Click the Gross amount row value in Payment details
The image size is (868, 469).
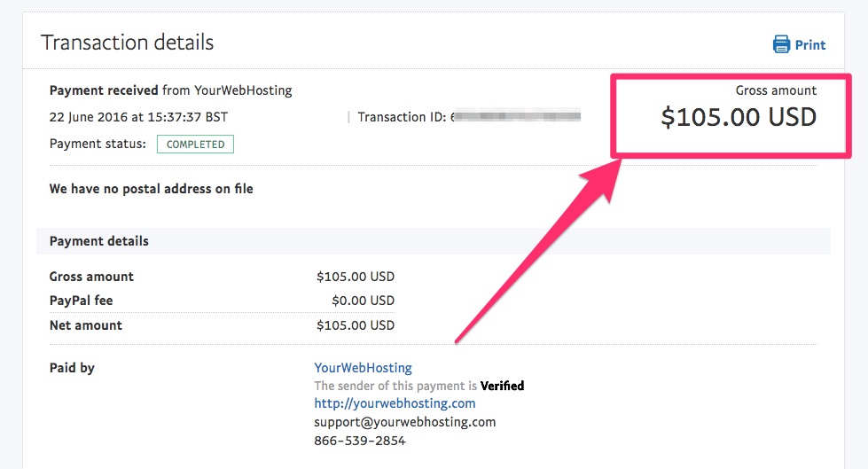pos(356,277)
